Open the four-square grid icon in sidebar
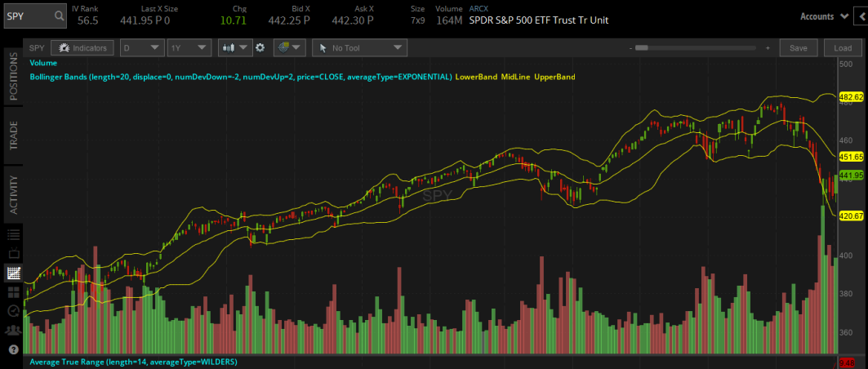The height and width of the screenshot is (369, 868). pyautogui.click(x=13, y=292)
